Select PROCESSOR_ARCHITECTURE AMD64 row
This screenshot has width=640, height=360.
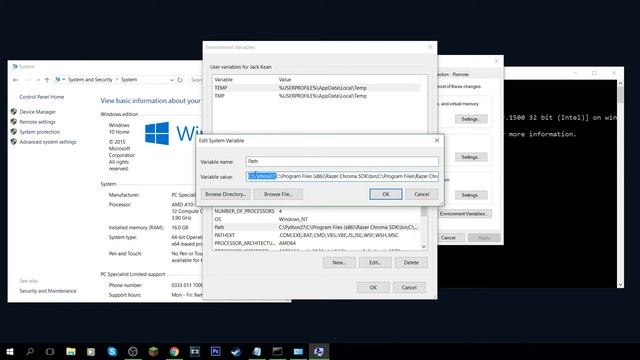pos(316,243)
